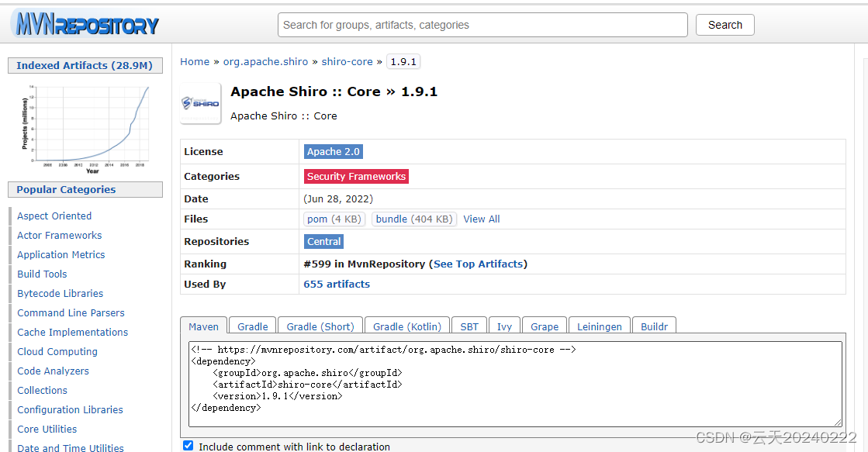This screenshot has width=868, height=452.
Task: Open Application Metrics category
Action: (61, 254)
